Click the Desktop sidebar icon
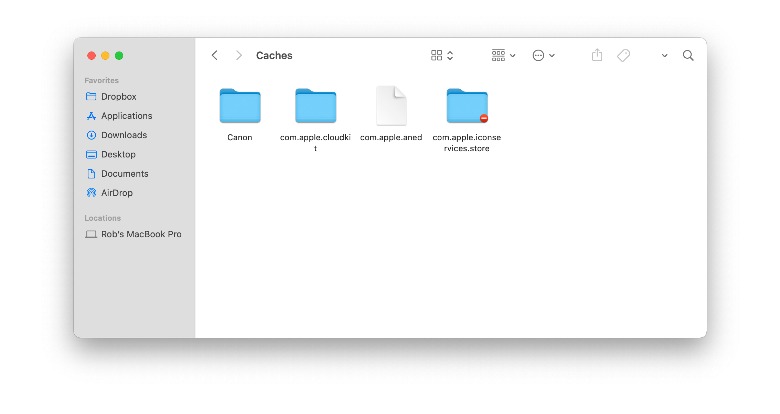Screen dimensions: 780x414 [x=91, y=154]
